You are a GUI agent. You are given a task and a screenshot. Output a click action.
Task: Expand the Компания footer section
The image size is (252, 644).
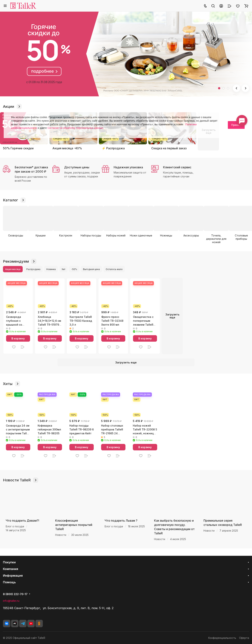coord(126,569)
